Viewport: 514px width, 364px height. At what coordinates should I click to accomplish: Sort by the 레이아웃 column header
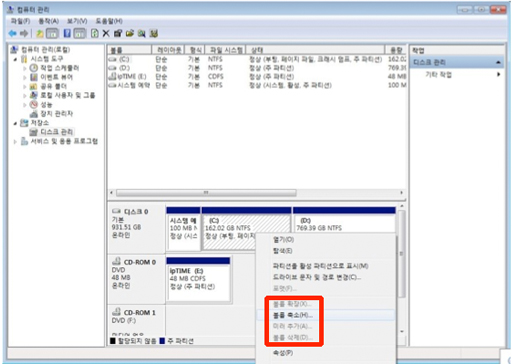168,50
